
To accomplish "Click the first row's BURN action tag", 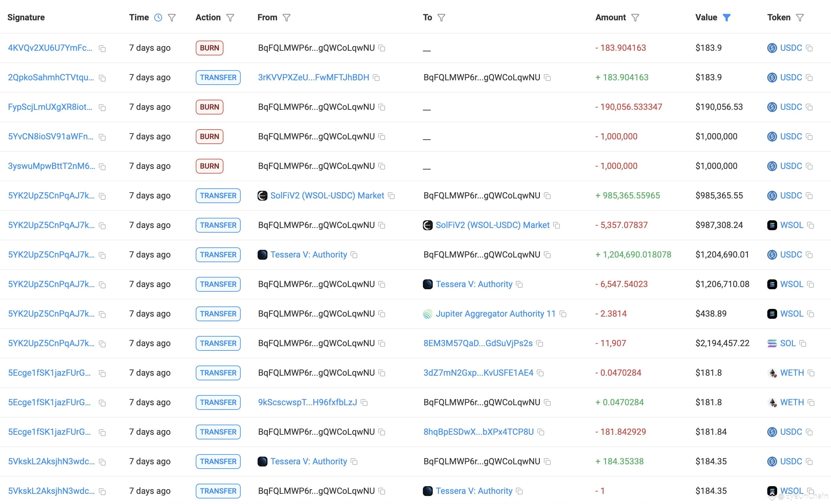I will click(209, 48).
